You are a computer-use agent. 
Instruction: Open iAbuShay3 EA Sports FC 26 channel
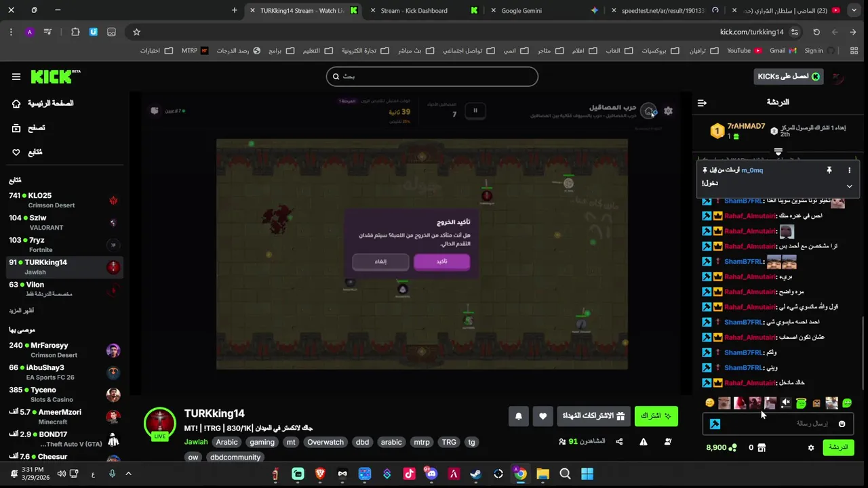click(64, 372)
